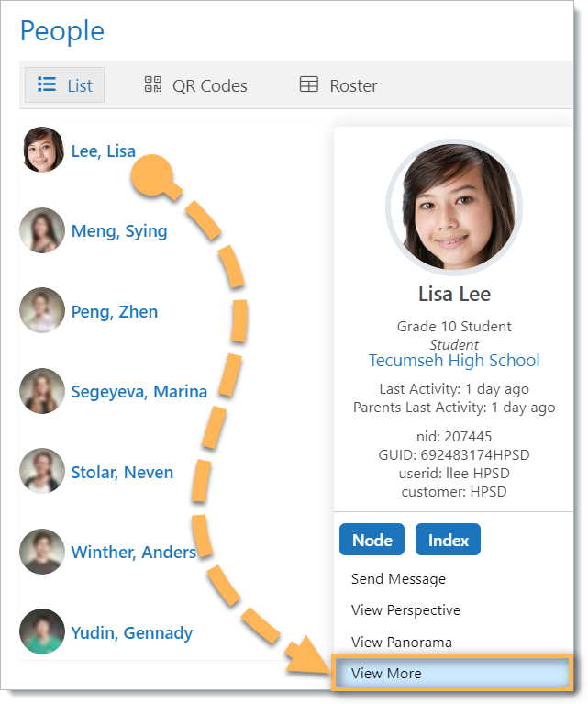Viewport: 588px width, 704px height.
Task: Choose Send Message from the menu
Action: [x=399, y=579]
